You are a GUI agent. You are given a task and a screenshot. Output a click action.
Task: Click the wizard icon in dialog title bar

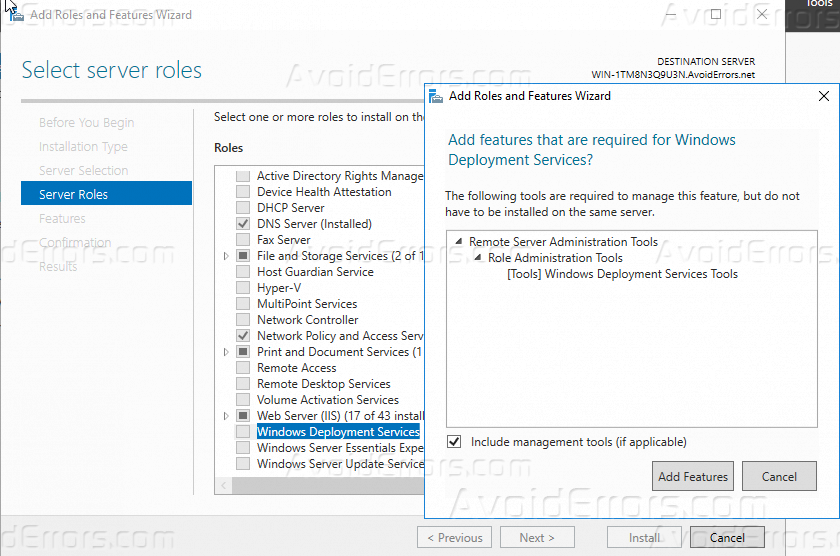pos(436,96)
